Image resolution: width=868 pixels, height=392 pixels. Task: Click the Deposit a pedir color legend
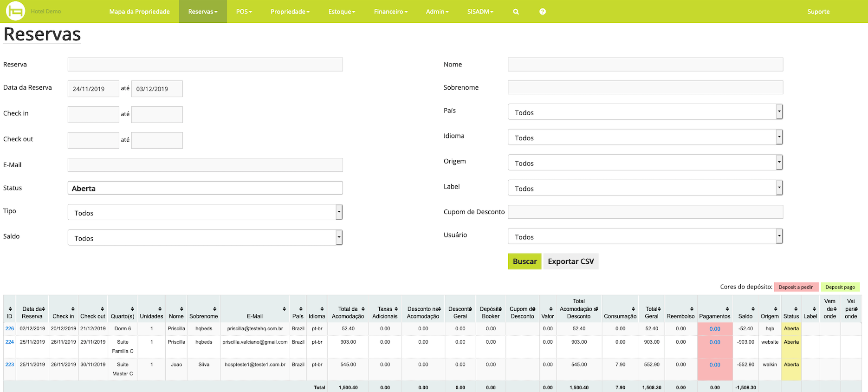click(x=796, y=287)
